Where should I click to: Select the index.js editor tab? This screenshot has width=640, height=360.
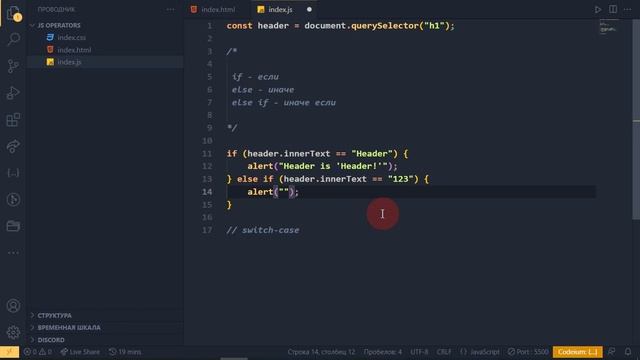click(280, 9)
